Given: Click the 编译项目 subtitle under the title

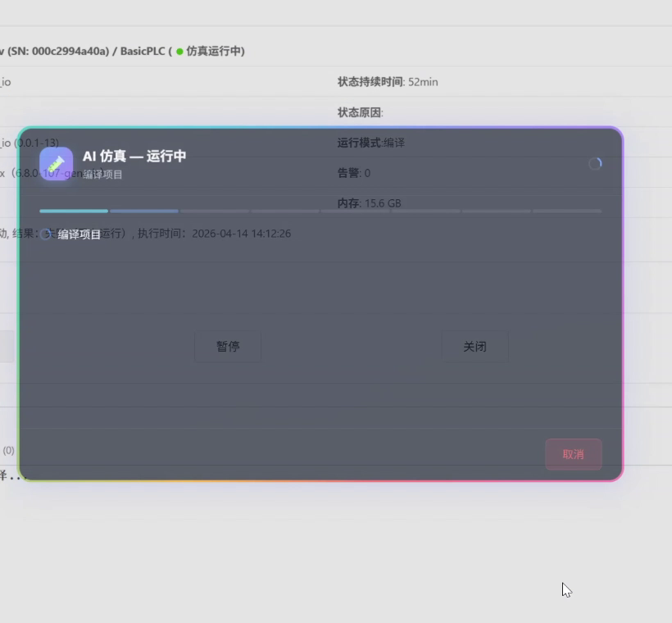Looking at the screenshot, I should click(x=103, y=175).
